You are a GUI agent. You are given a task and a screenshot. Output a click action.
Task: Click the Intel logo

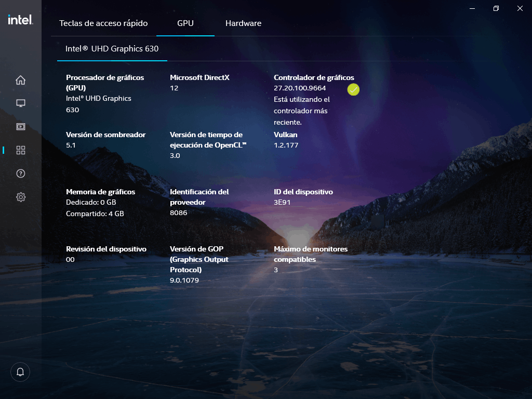[20, 20]
